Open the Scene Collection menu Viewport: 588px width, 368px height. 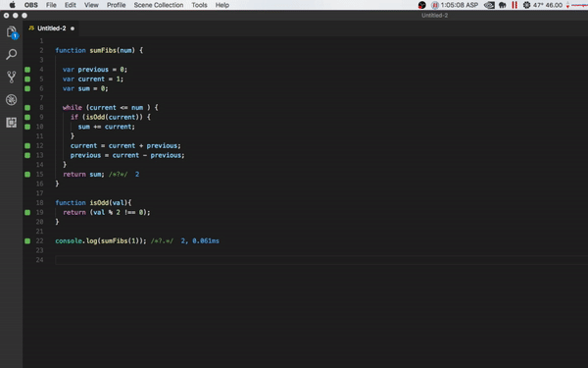[159, 5]
